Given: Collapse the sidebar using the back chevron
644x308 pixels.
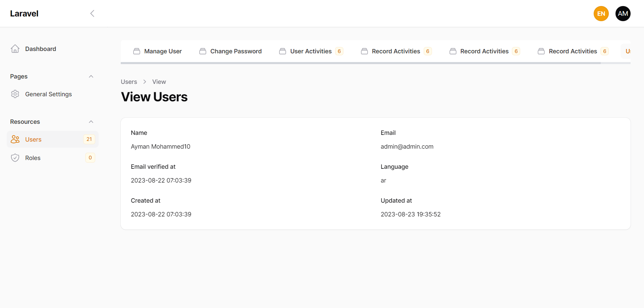Looking at the screenshot, I should [x=92, y=13].
